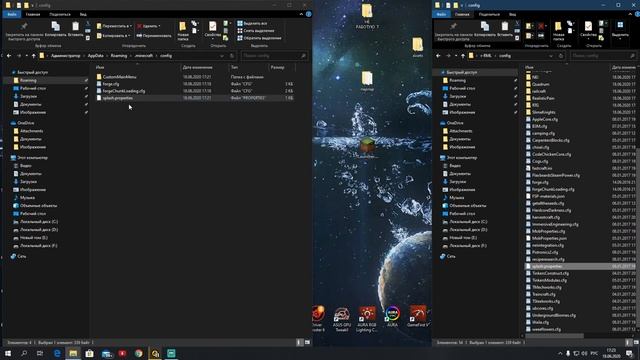Image resolution: width=640 pixels, height=360 pixels.
Task: Click the right window search field
Action: 603,56
